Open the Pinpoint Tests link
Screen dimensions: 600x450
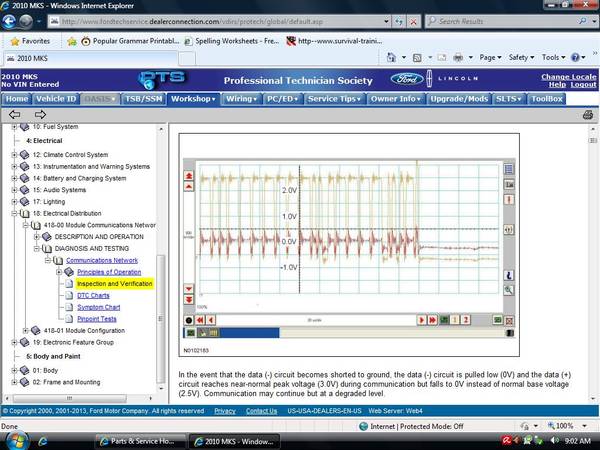click(97, 319)
